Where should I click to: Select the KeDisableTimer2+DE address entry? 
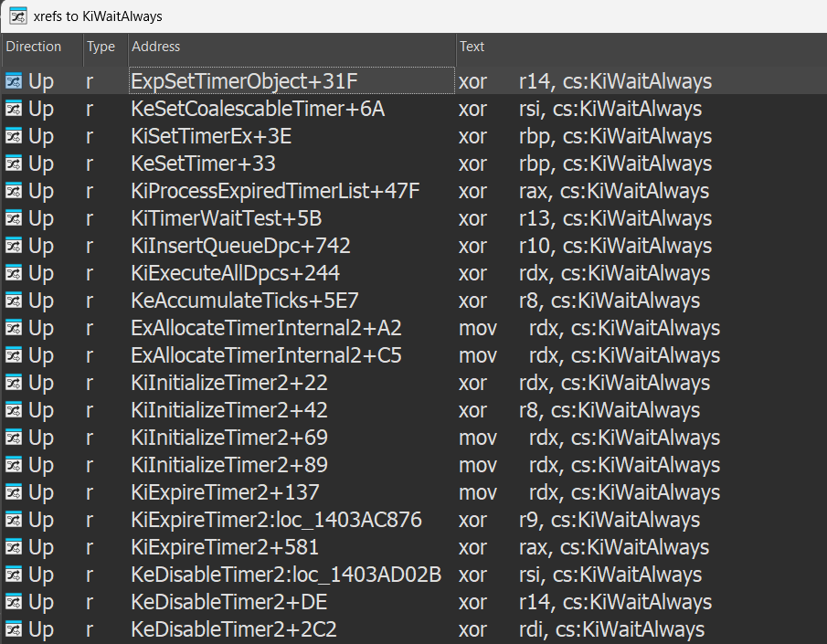coord(228,602)
